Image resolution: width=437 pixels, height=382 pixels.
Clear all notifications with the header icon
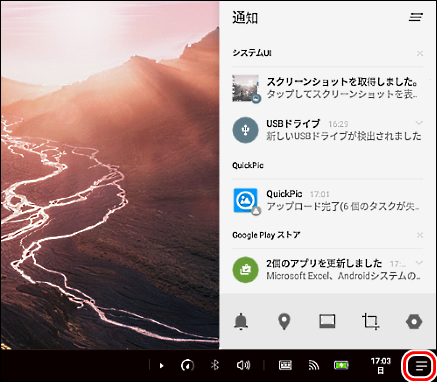[416, 17]
